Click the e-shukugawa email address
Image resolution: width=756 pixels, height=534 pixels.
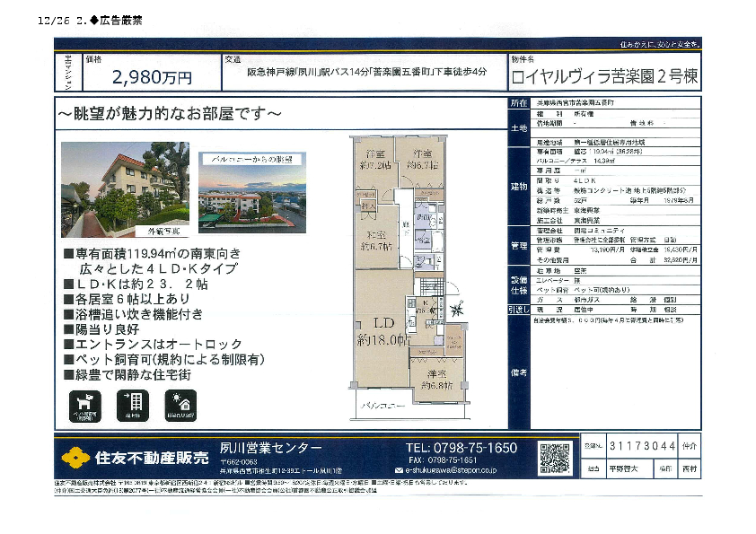[x=456, y=469]
